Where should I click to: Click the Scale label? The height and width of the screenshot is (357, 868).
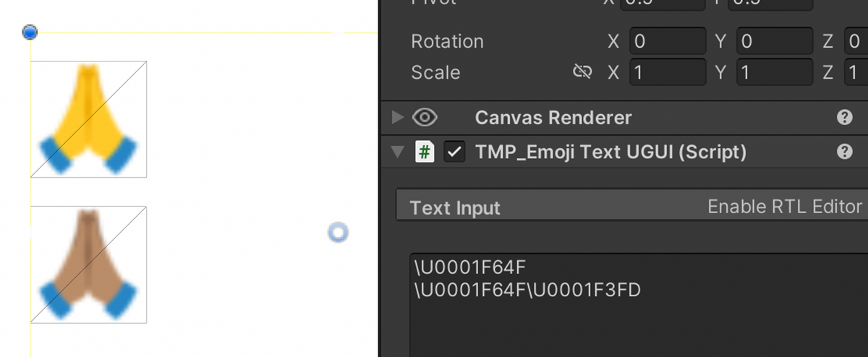435,72
